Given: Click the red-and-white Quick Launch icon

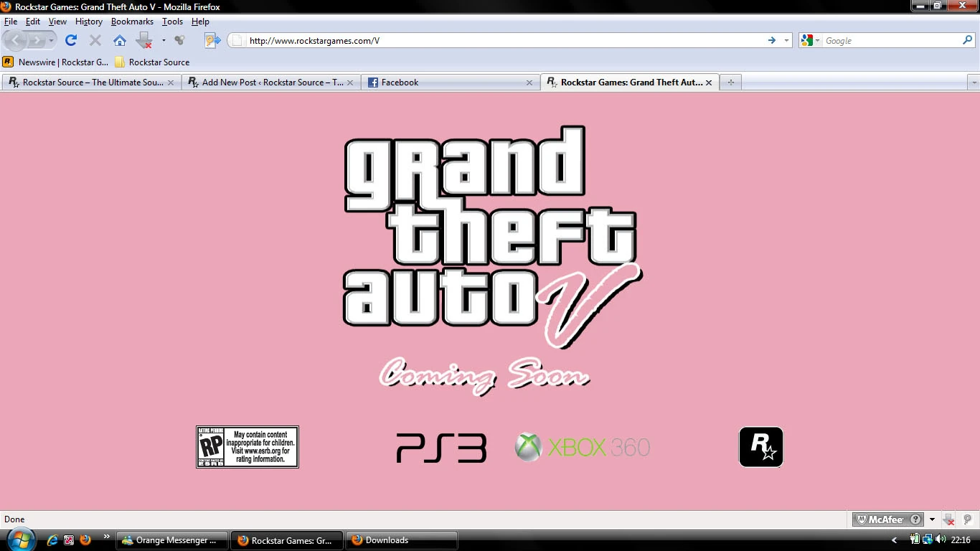Looking at the screenshot, I should (x=69, y=540).
